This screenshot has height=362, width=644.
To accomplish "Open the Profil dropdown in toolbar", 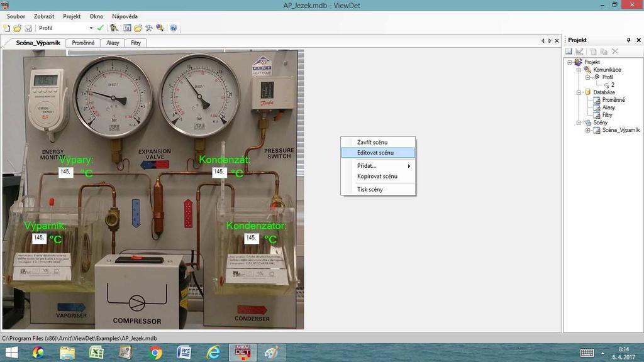I will tap(91, 28).
